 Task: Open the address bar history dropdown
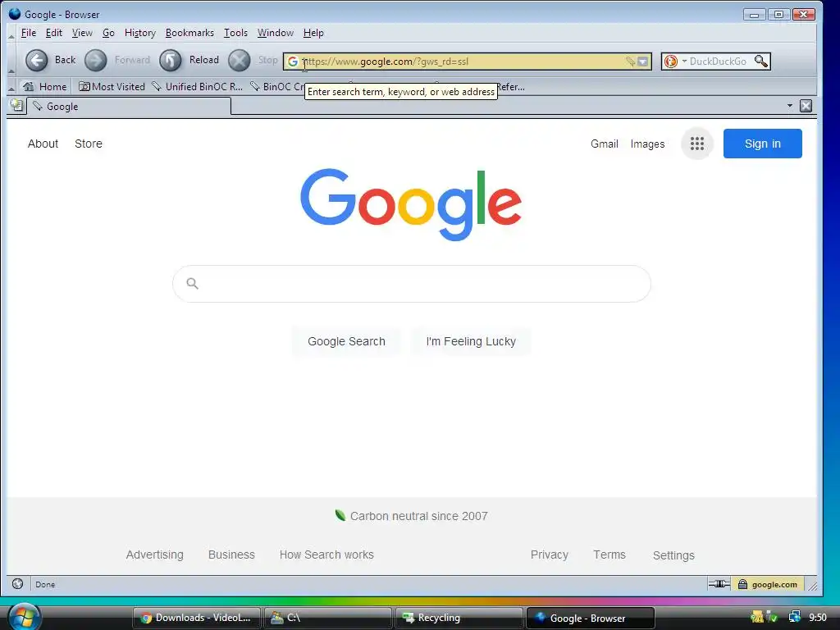pyautogui.click(x=643, y=62)
